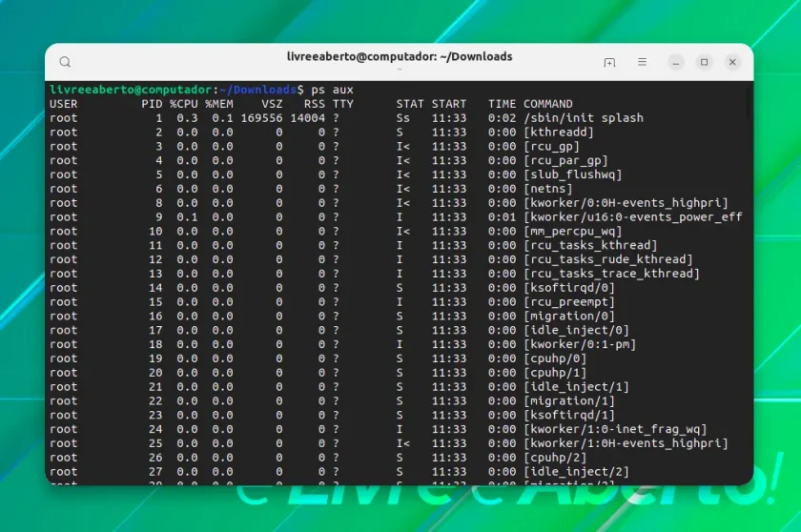801x532 pixels.
Task: Maximize the terminal window
Action: pos(704,62)
